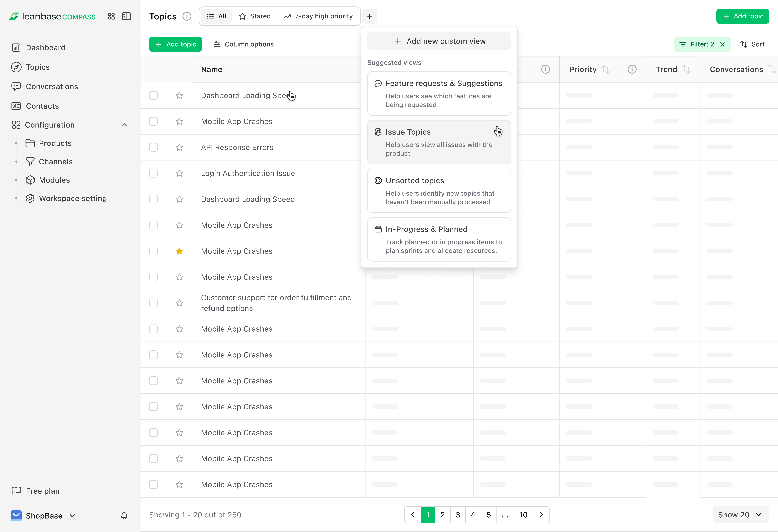Click the Priority column info icon
The height and width of the screenshot is (532, 778).
coord(632,69)
